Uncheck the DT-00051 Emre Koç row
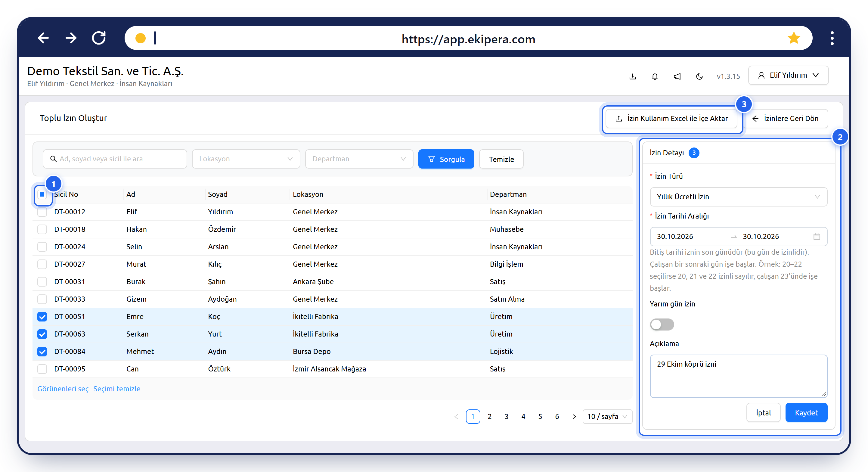 [x=42, y=317]
